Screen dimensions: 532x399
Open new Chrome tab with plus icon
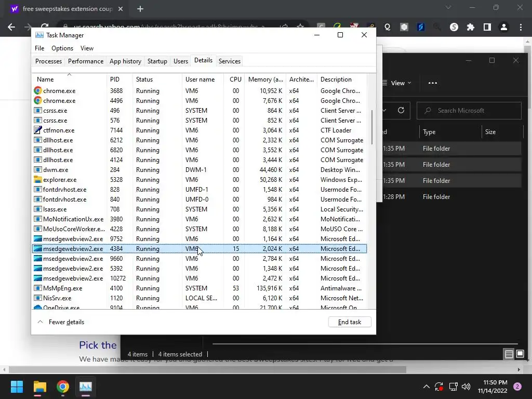coord(140,9)
